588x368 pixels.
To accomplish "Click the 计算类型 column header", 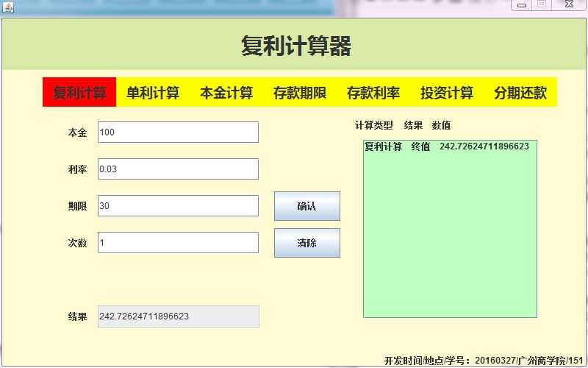I will (373, 125).
